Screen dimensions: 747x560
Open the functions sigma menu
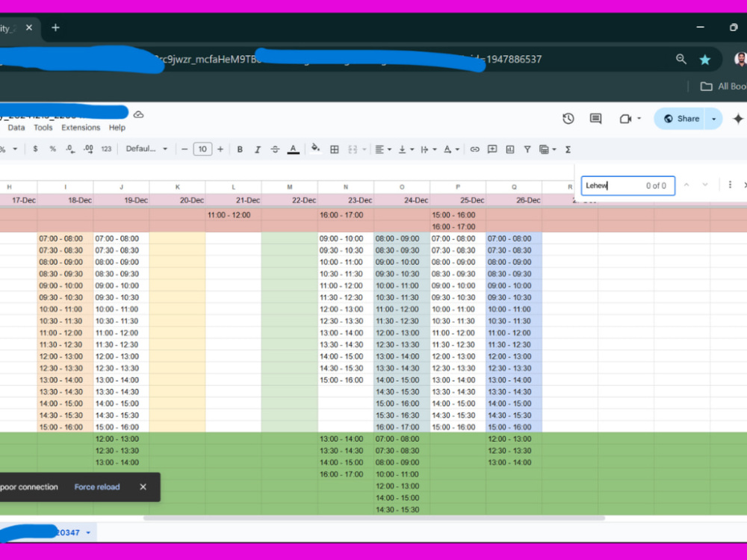pyautogui.click(x=568, y=149)
